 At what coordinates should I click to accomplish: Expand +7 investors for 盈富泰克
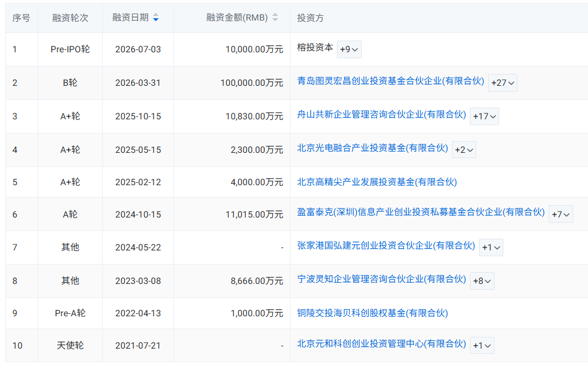pos(560,214)
